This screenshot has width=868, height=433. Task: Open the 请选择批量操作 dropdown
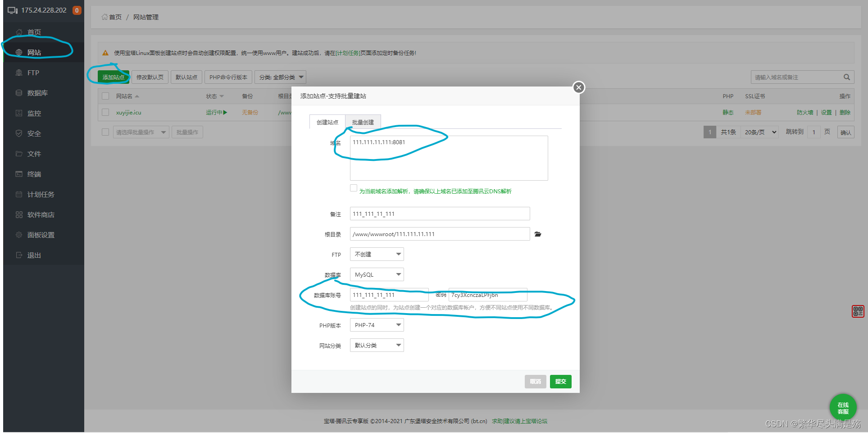(x=141, y=132)
